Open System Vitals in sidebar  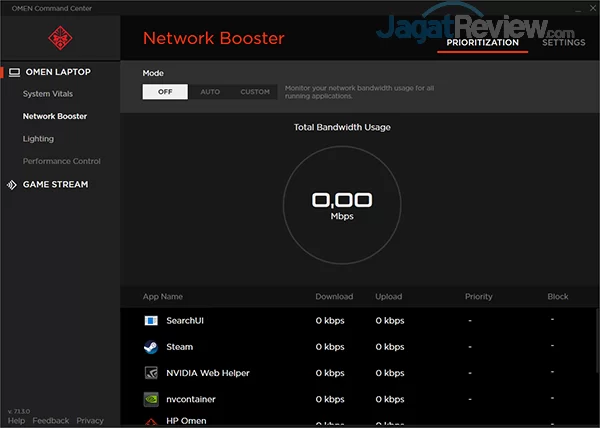click(x=48, y=94)
